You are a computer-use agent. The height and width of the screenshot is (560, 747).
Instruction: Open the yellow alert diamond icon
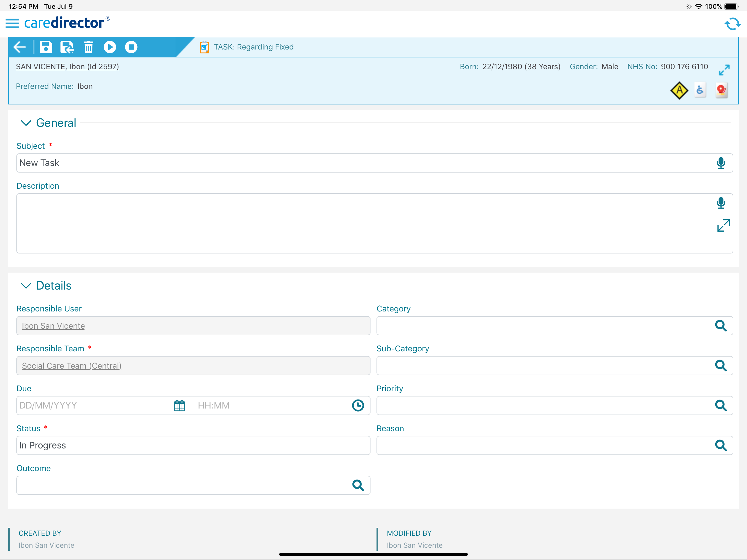[x=679, y=90]
